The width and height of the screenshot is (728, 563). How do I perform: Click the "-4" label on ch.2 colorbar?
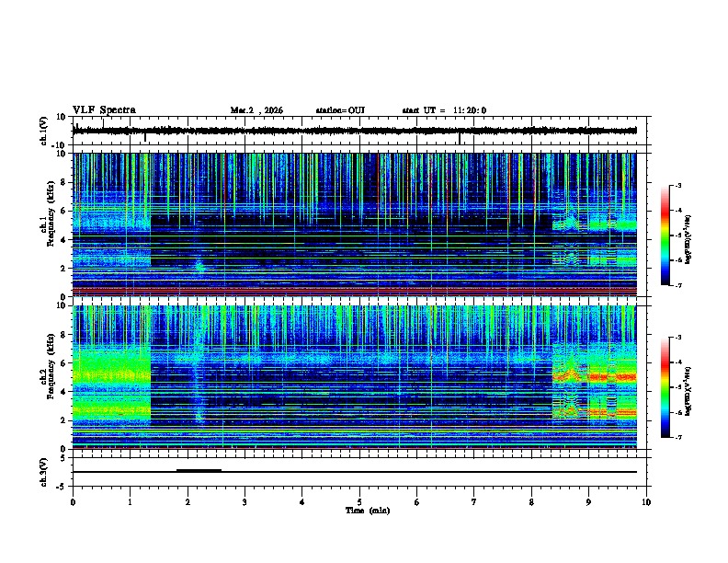(677, 362)
